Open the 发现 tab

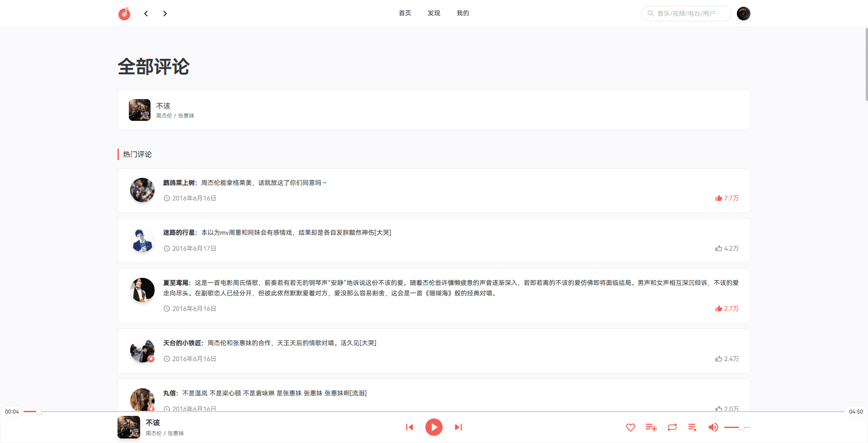[434, 13]
